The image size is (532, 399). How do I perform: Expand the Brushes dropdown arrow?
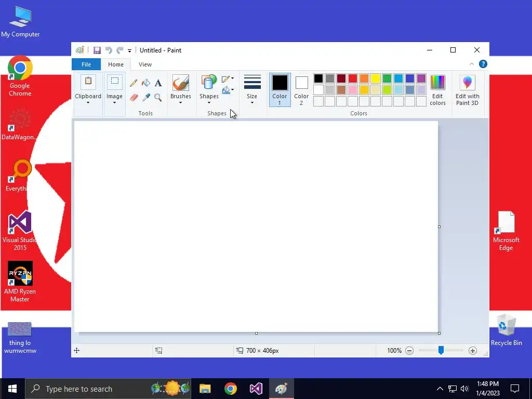(x=180, y=103)
